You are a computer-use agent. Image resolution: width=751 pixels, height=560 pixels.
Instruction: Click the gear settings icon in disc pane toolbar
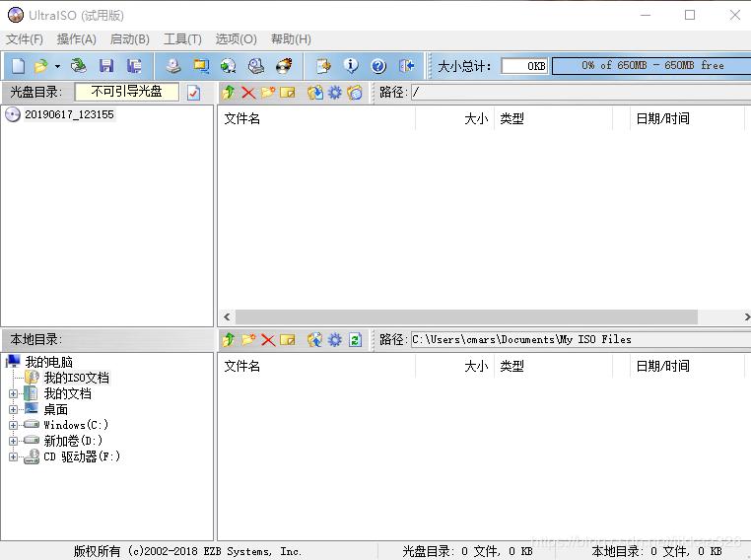(x=335, y=93)
